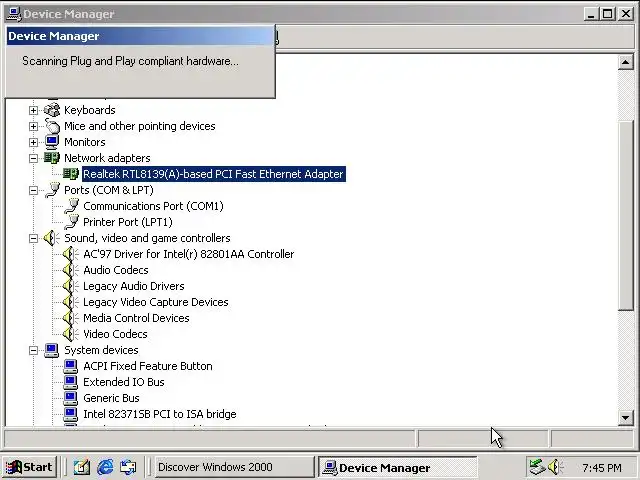Click the Device Manager taskbar button
The width and height of the screenshot is (640, 480).
397,467
